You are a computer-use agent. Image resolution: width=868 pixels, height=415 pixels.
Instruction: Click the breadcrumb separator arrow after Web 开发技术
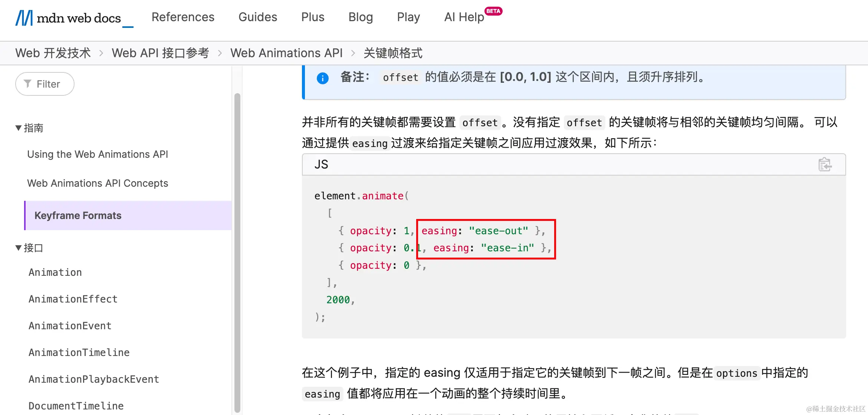coord(101,53)
